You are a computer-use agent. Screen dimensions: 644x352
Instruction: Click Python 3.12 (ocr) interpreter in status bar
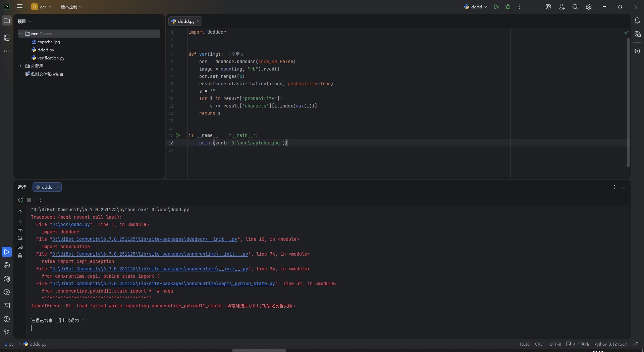tap(610, 344)
